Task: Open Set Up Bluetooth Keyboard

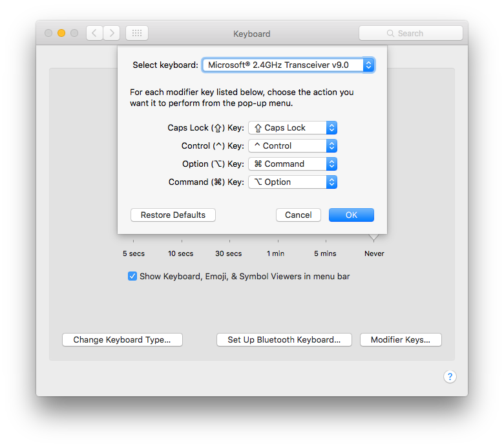Action: point(284,339)
